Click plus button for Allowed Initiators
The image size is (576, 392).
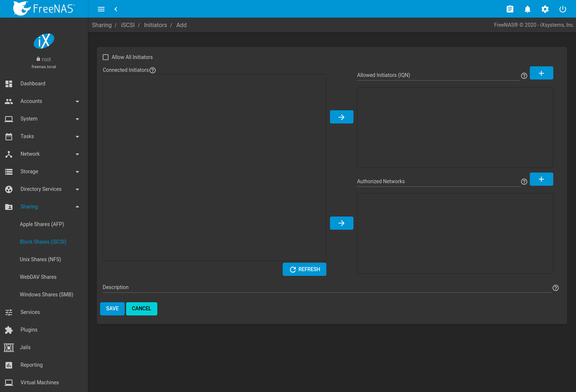[541, 73]
